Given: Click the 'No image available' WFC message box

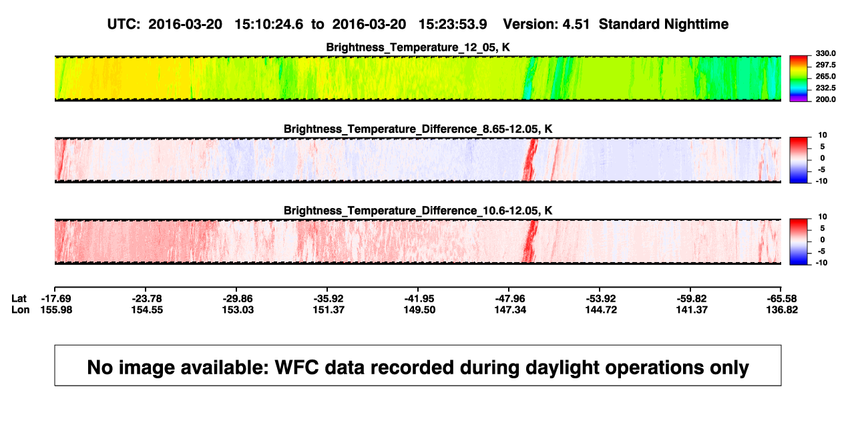Looking at the screenshot, I should (417, 365).
